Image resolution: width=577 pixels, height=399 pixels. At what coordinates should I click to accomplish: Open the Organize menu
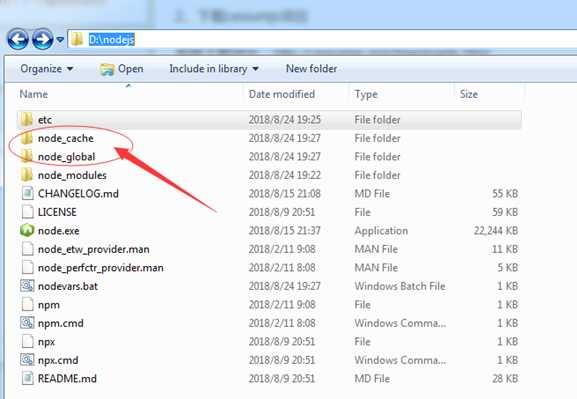pos(47,69)
